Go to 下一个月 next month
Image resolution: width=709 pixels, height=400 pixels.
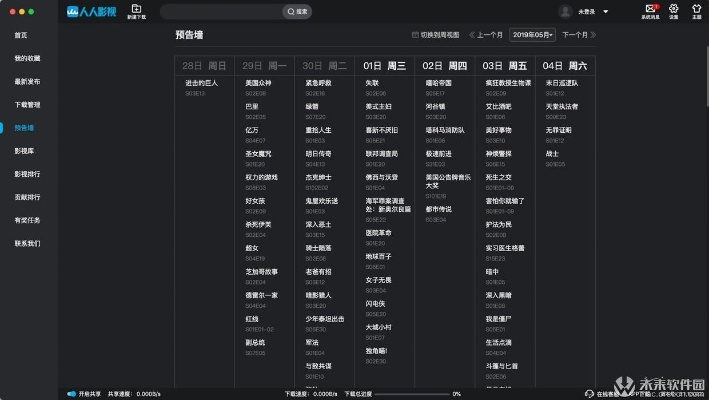(578, 35)
